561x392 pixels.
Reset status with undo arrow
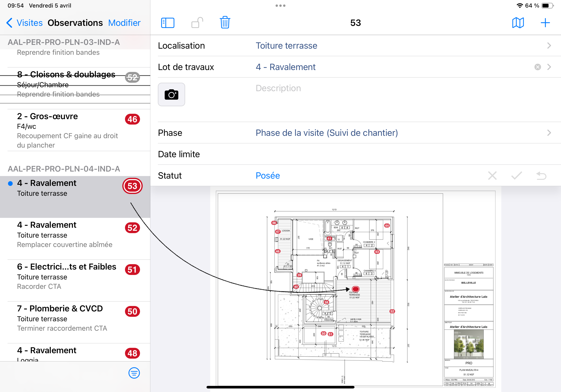click(541, 176)
